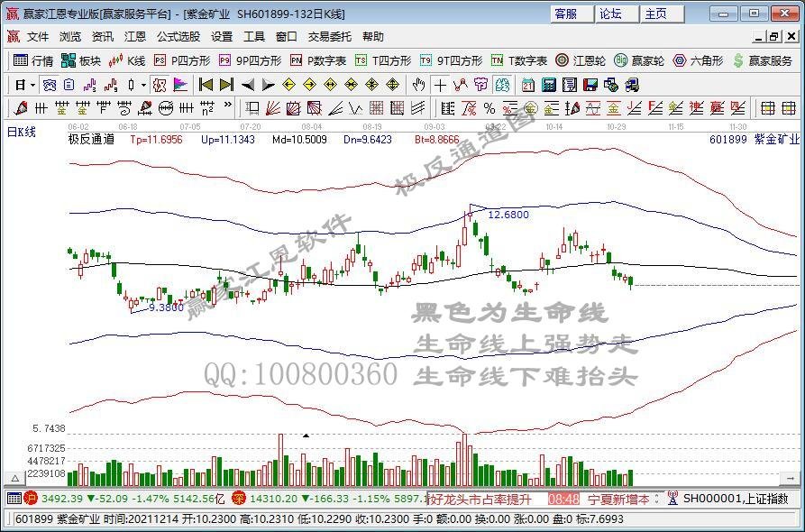Image resolution: width=805 pixels, height=532 pixels.
Task: Open the 江恩 menu
Action: pyautogui.click(x=135, y=37)
